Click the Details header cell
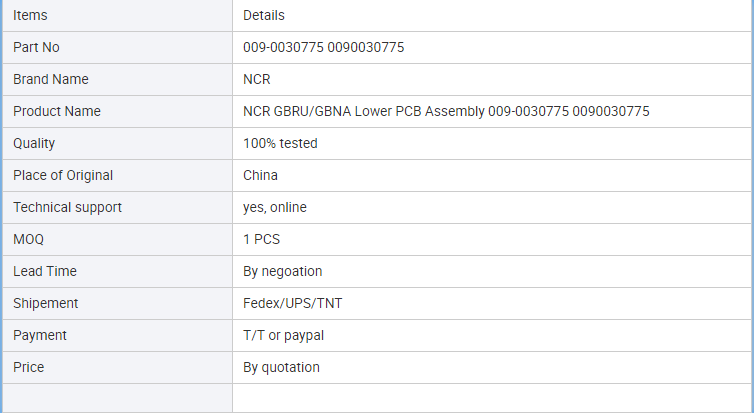 (492, 16)
